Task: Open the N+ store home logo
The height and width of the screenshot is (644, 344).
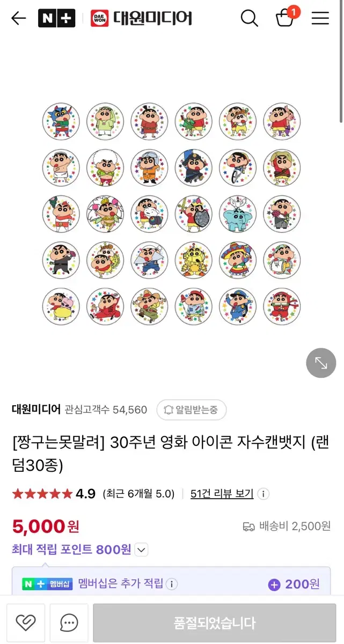Action: pos(56,18)
